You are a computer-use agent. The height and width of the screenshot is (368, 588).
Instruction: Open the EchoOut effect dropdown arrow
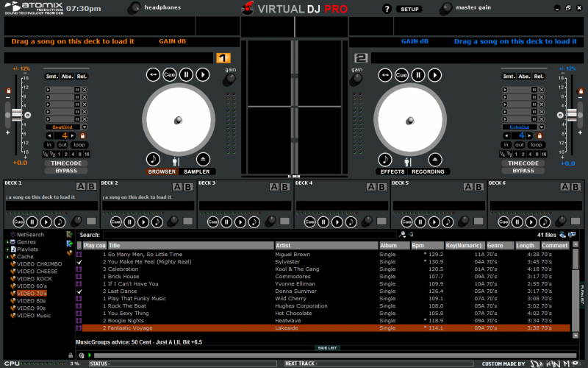point(541,127)
